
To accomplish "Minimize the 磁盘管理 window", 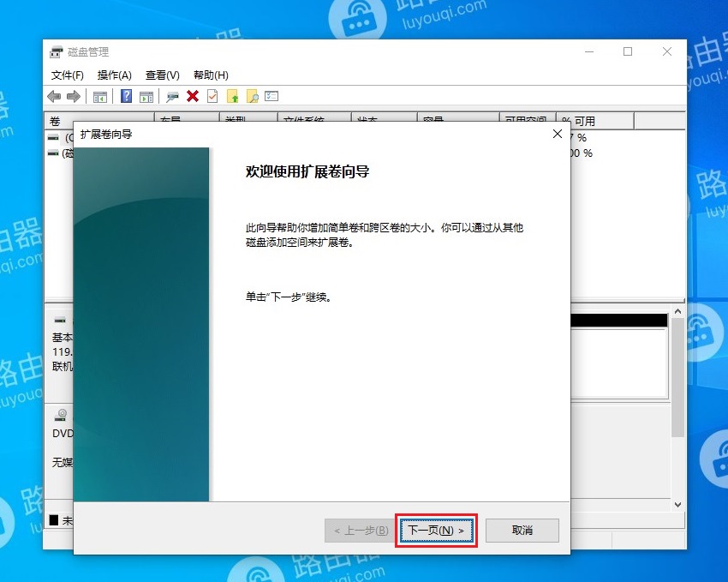I will point(589,51).
